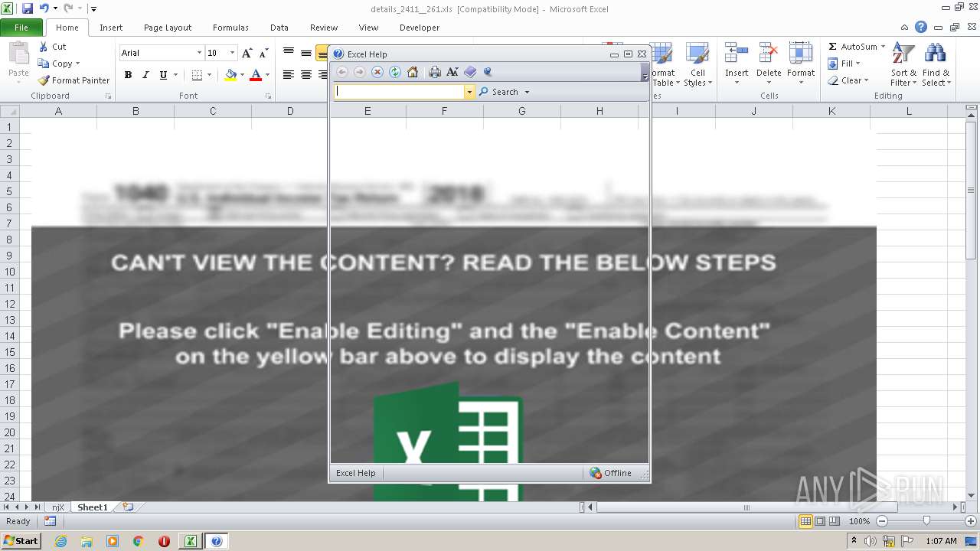Print the Excel Help topic

coord(435,72)
